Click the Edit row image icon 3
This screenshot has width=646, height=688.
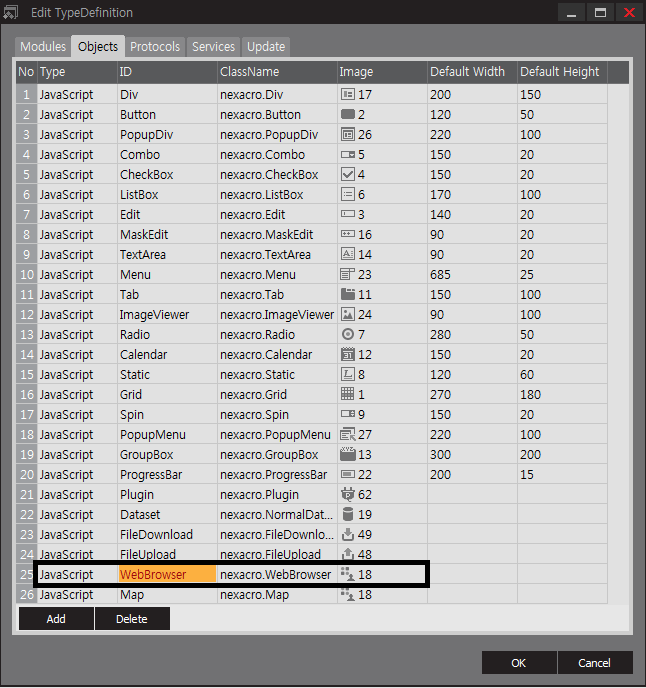(x=348, y=214)
